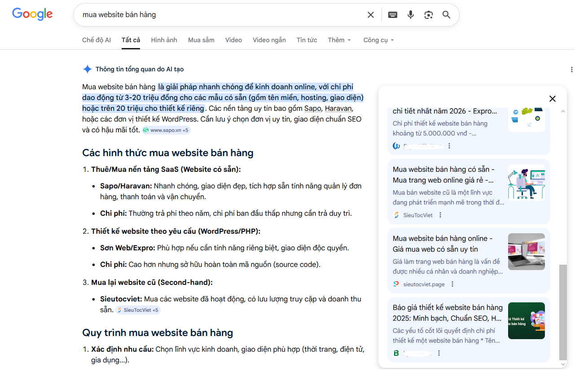Open the Tin tức tab
588x384 pixels.
(x=307, y=40)
